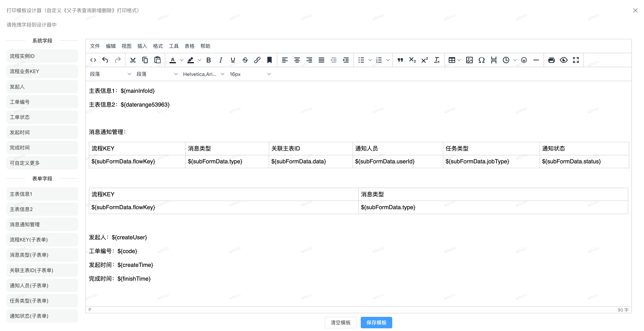Click the 保存模板 button
644x331 pixels.
pyautogui.click(x=376, y=323)
